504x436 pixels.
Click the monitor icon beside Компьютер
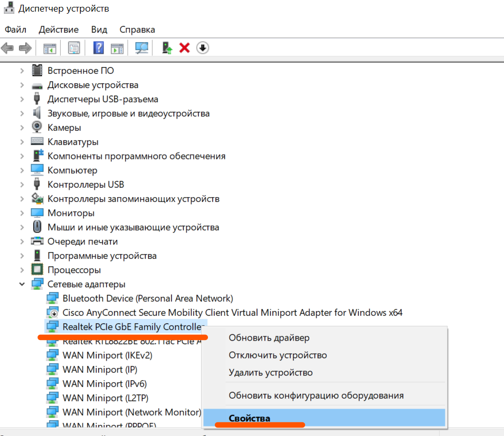pyautogui.click(x=37, y=170)
